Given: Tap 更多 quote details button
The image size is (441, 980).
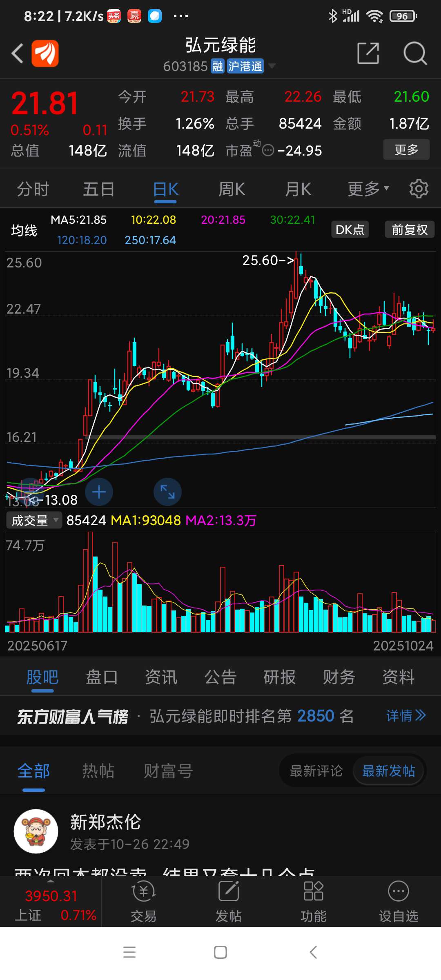Looking at the screenshot, I should coord(406,149).
